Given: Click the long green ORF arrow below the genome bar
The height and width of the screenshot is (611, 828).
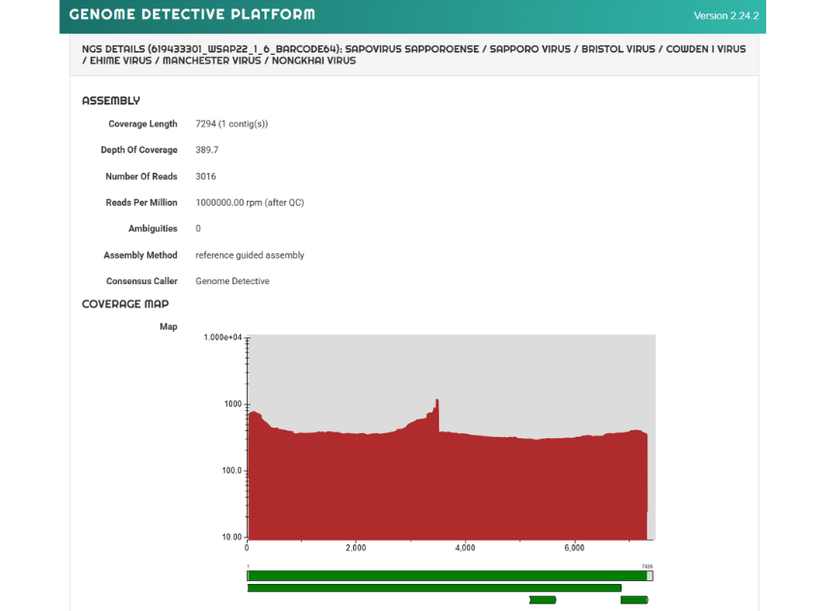Looking at the screenshot, I should point(434,588).
